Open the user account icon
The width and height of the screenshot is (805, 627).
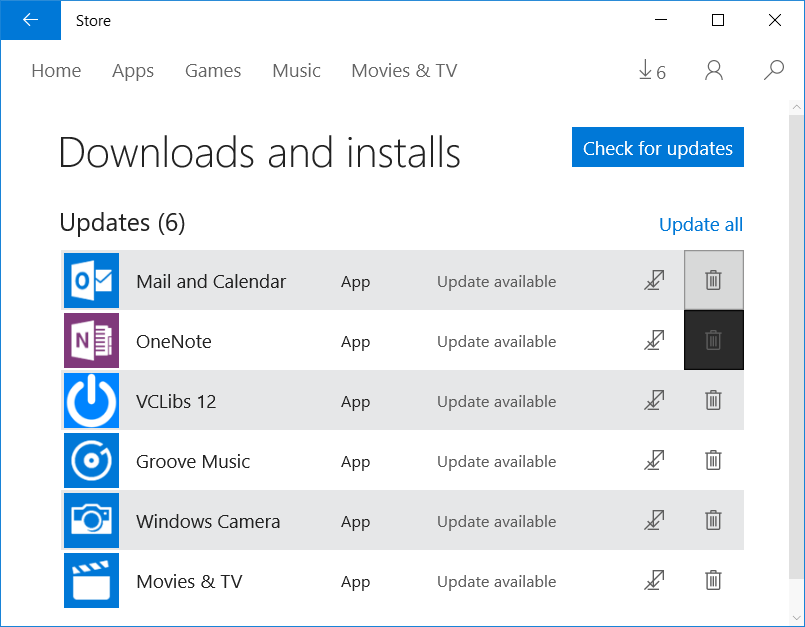click(714, 71)
